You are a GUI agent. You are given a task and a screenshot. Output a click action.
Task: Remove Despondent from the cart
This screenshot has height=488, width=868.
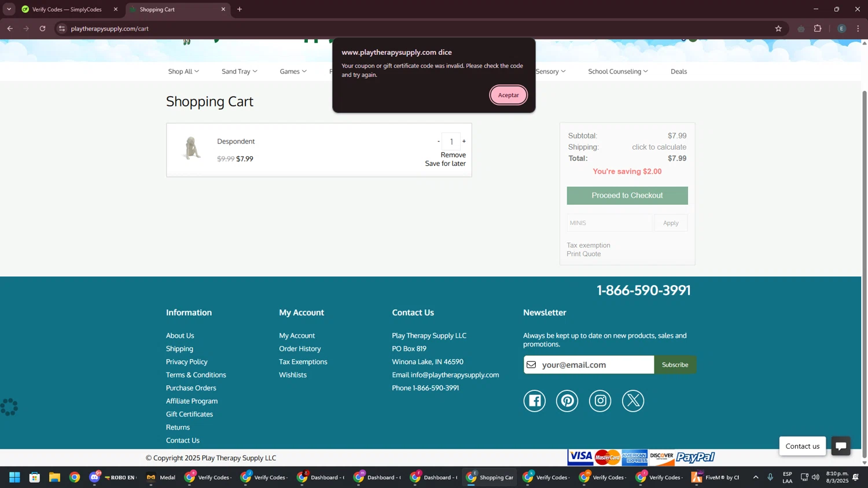(x=453, y=155)
